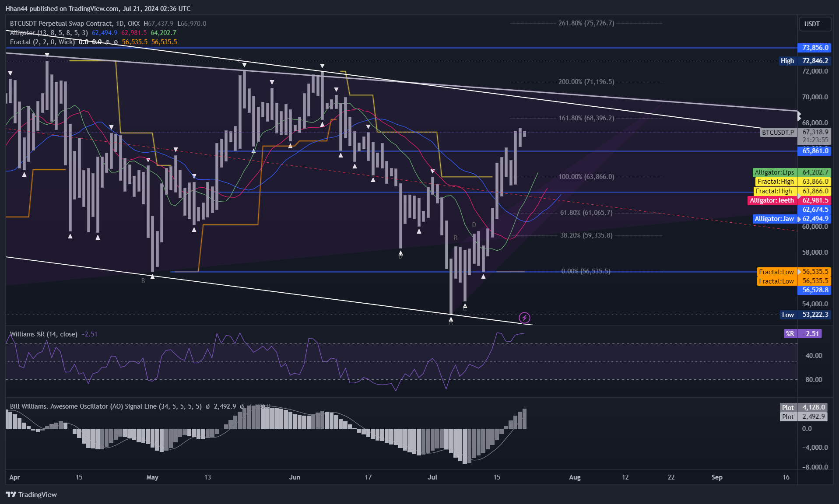Image resolution: width=839 pixels, height=504 pixels.
Task: Click the Fractal (2, 2, 0, Wick) legend
Action: click(x=42, y=42)
